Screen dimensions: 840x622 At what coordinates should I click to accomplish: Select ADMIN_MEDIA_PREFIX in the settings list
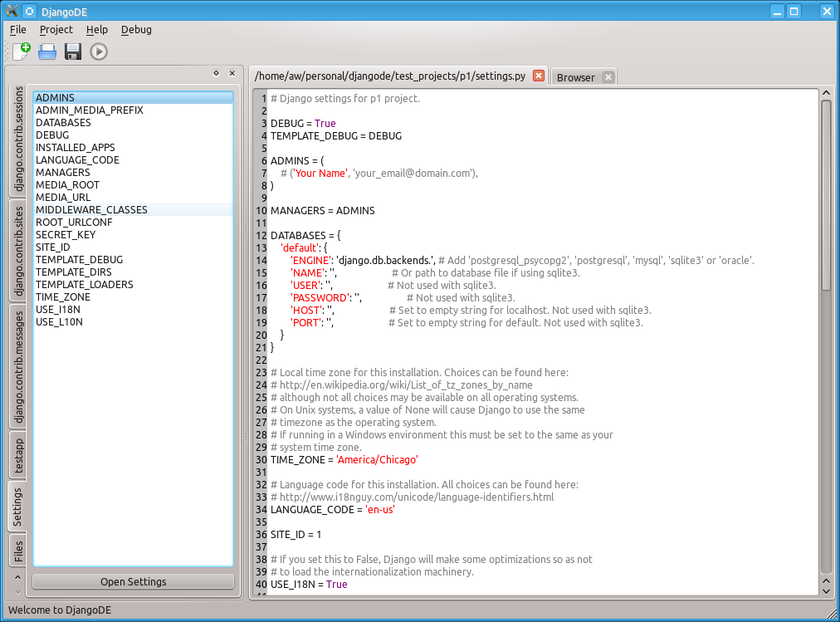click(133, 110)
